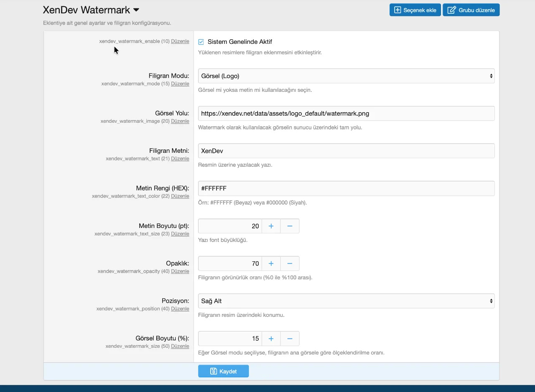Viewport: 535px width, 392px height.
Task: Click the Metin Rengi HEX color field
Action: click(x=346, y=188)
